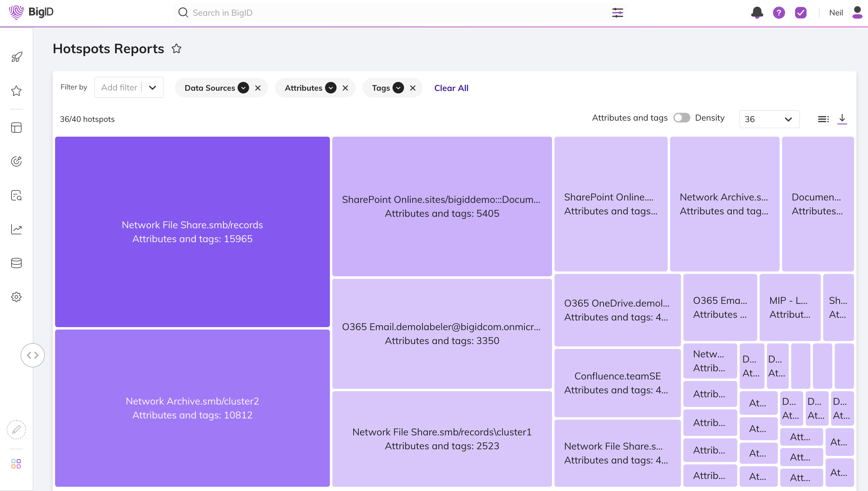Open the dashboard layout icon in sidebar
This screenshot has height=491, width=868.
(16, 128)
